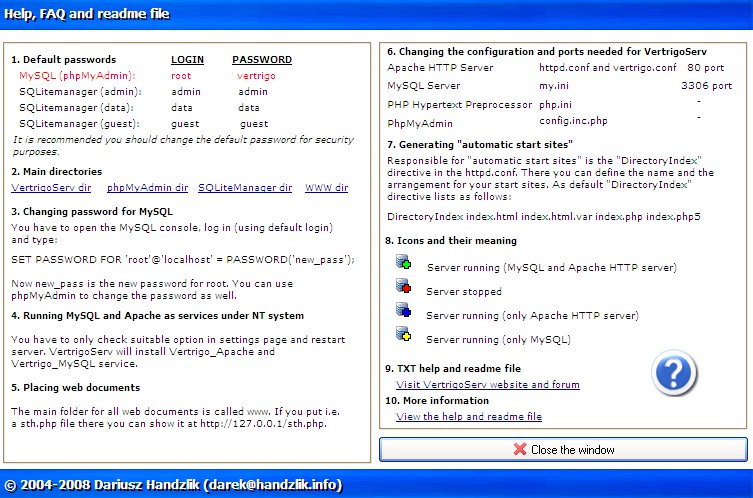The image size is (753, 498).
Task: Click the '2. Main directories' heading
Action: pos(57,171)
